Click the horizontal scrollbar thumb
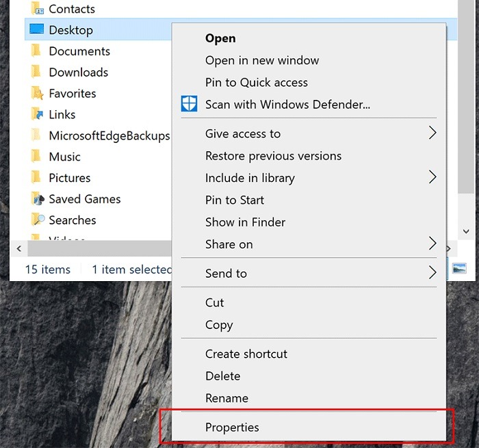Screen dimensions: 479x448 100,248
